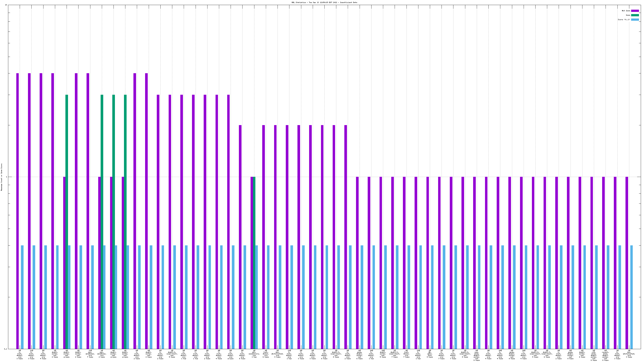
Task: Click the dnsbl-2.uceprotect.net 5 hops label
Action: pyautogui.click(x=172, y=354)
